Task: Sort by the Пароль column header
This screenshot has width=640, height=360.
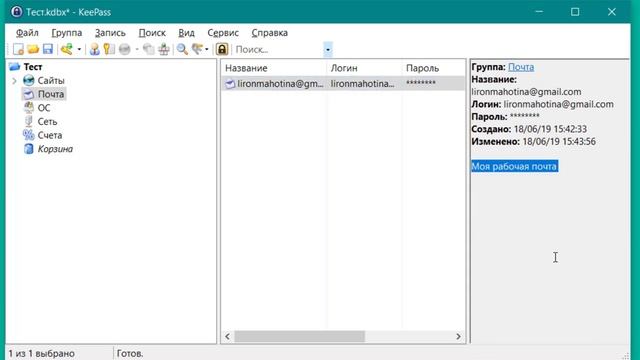Action: tap(433, 68)
